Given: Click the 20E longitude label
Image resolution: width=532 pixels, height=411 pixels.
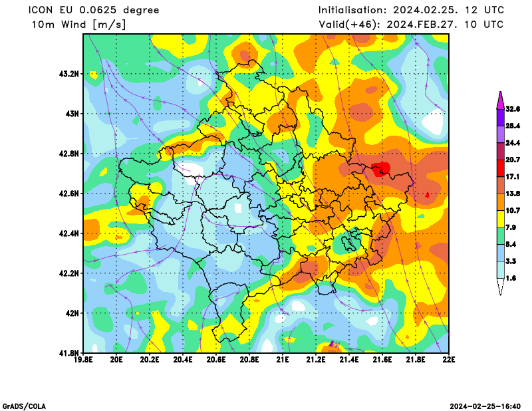Looking at the screenshot, I should (x=116, y=359).
